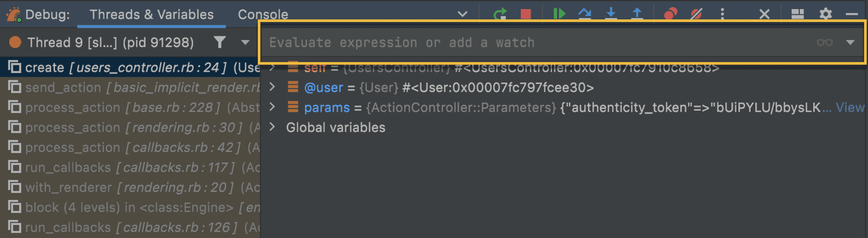
Task: Open the frames filter funnel icon
Action: 220,43
